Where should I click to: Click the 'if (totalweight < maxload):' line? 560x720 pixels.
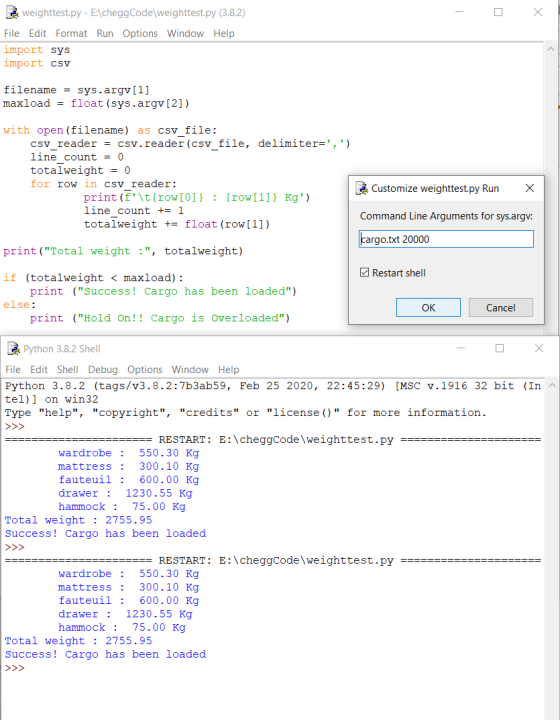[93, 278]
